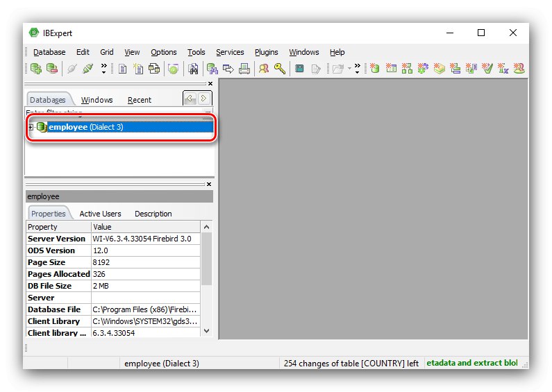Open the Services menu

(230, 52)
